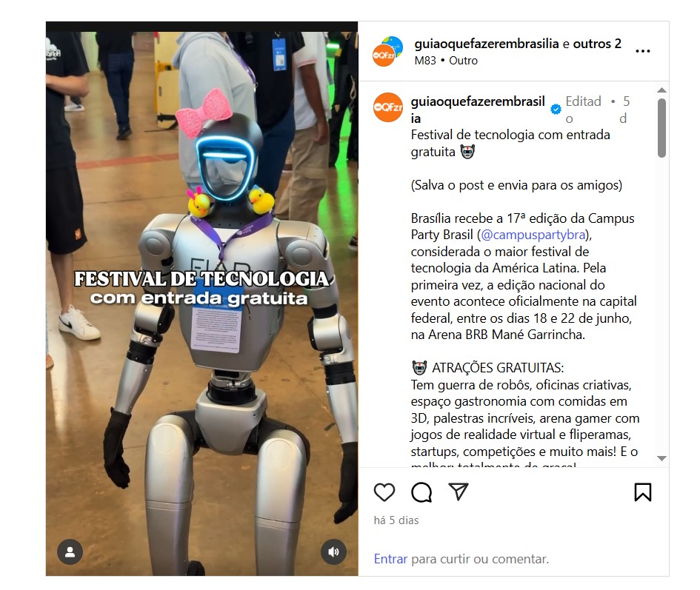This screenshot has height=590, width=700.
Task: Open the three-dot more options menu
Action: [643, 51]
